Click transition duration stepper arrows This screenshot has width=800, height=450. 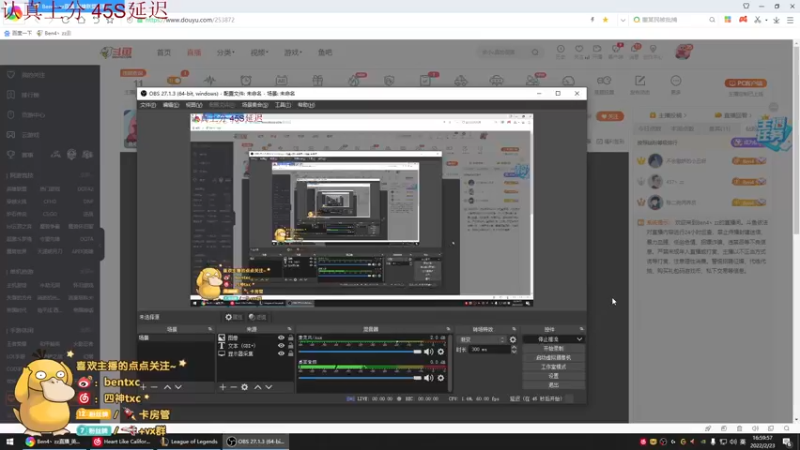(514, 349)
